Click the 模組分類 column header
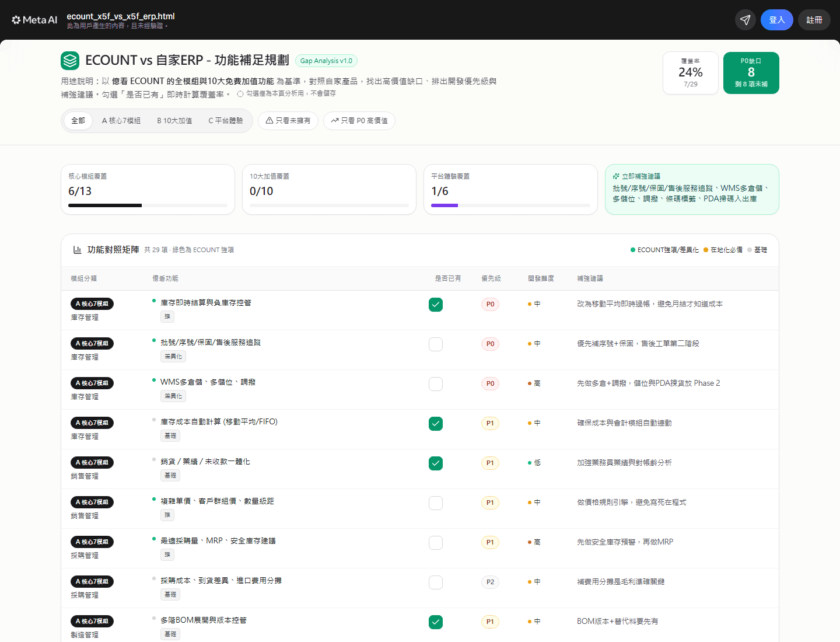Screen dimensions: 840x642 [84, 278]
